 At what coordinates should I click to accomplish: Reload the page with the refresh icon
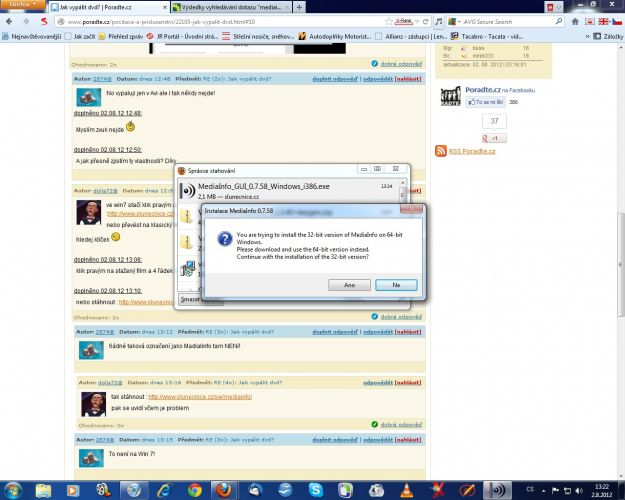pyautogui.click(x=425, y=22)
